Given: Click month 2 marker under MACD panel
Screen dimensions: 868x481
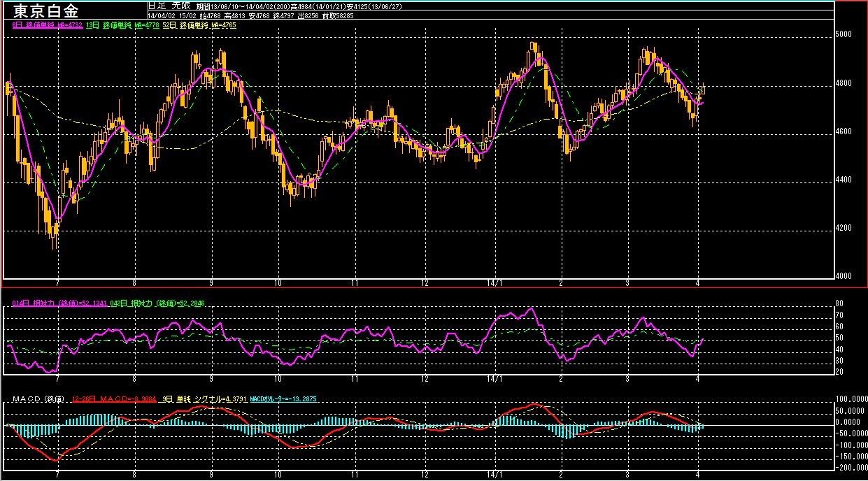Looking at the screenshot, I should pyautogui.click(x=561, y=475).
